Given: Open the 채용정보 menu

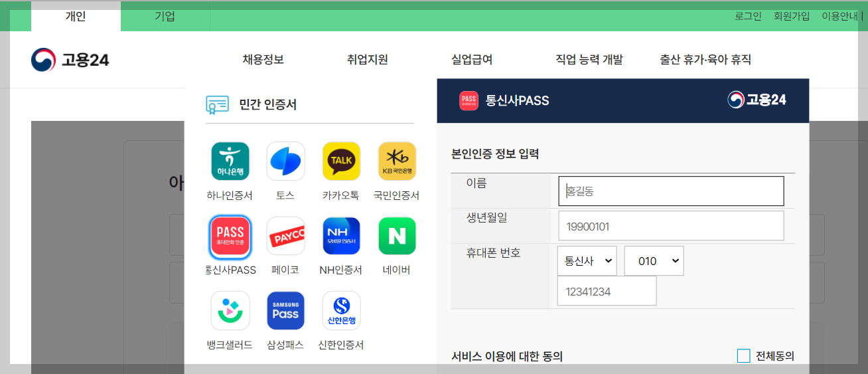Looking at the screenshot, I should [263, 60].
